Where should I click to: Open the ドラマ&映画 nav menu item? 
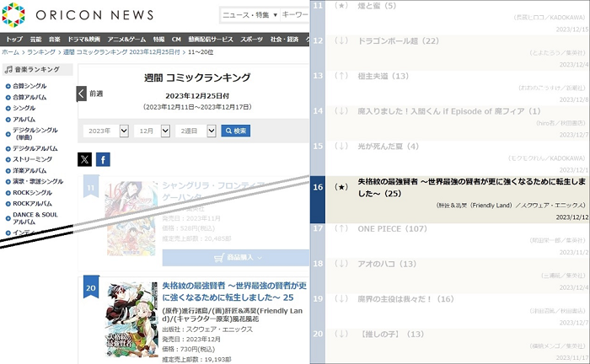click(x=84, y=39)
